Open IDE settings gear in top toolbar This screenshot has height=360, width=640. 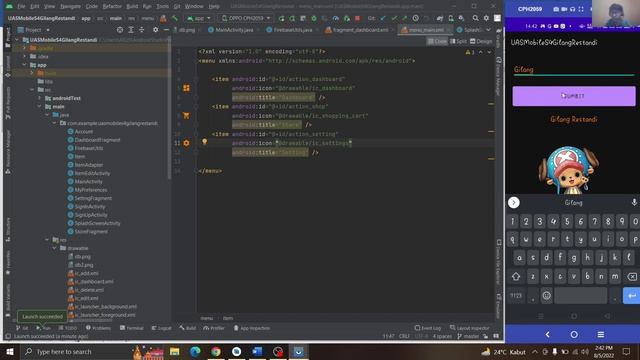486,18
